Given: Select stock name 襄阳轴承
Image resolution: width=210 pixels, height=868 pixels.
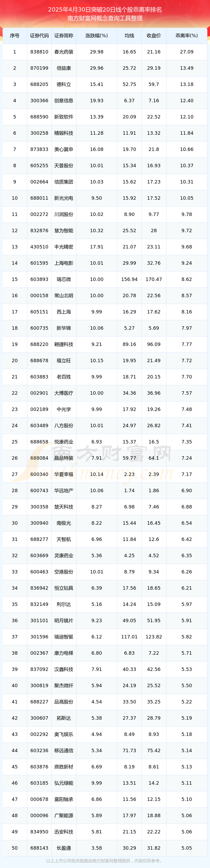Looking at the screenshot, I should [64, 800].
